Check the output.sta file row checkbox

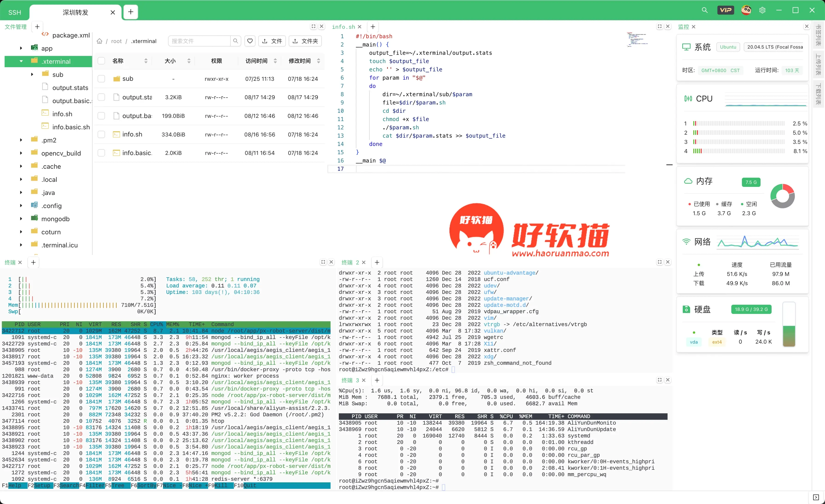[101, 97]
